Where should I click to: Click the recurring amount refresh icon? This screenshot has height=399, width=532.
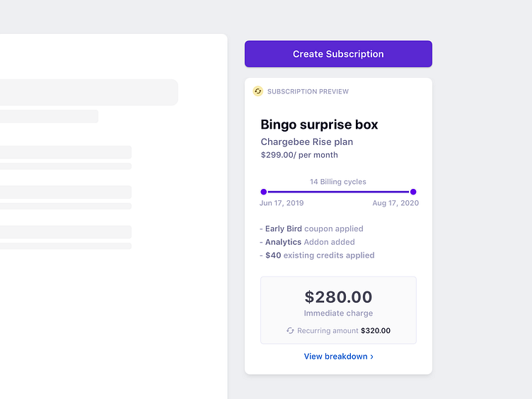click(x=290, y=330)
